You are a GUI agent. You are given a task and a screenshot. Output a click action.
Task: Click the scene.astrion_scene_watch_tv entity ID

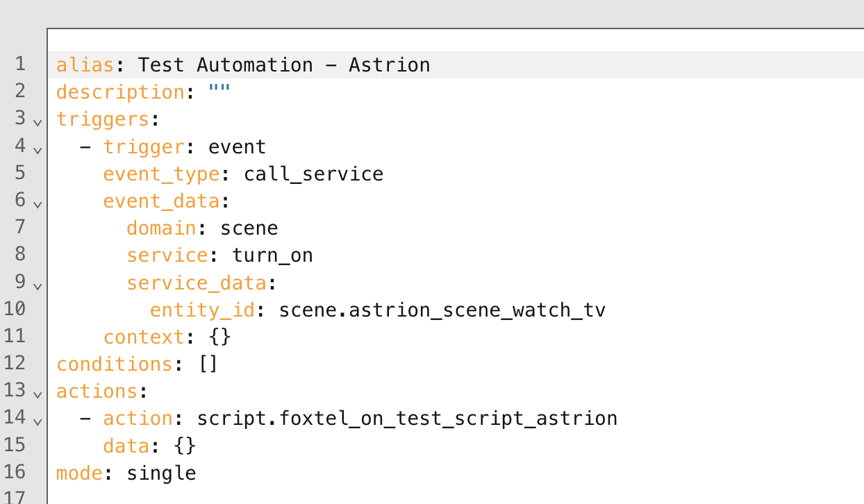coord(442,310)
